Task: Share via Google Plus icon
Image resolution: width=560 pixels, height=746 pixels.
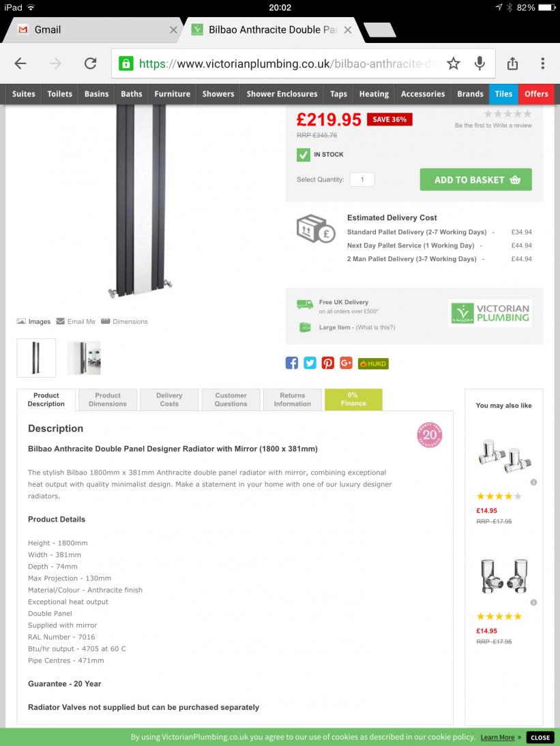Action: [346, 363]
